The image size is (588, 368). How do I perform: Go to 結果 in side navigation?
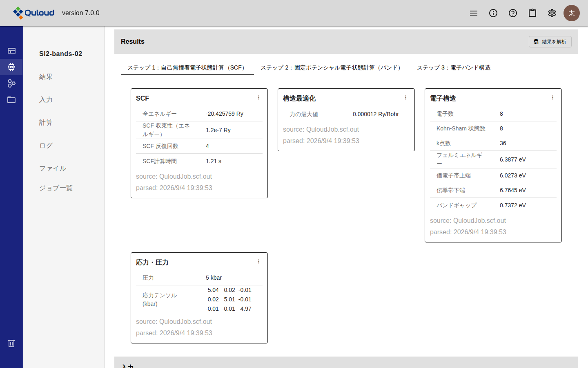(x=46, y=77)
